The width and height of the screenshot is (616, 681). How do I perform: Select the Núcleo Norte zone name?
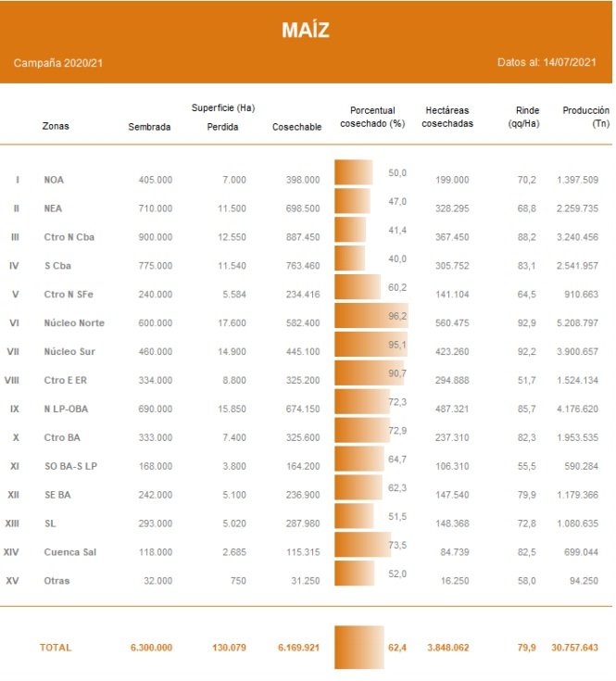74,323
